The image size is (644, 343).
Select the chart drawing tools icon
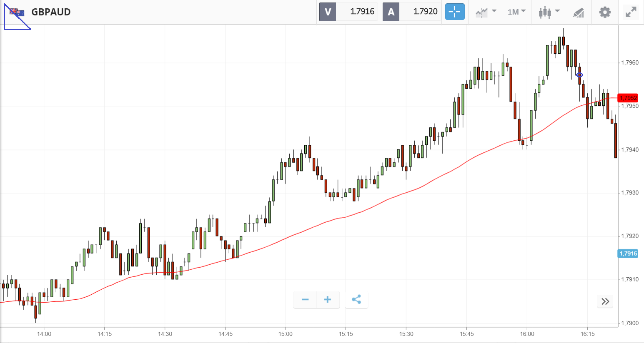(578, 12)
